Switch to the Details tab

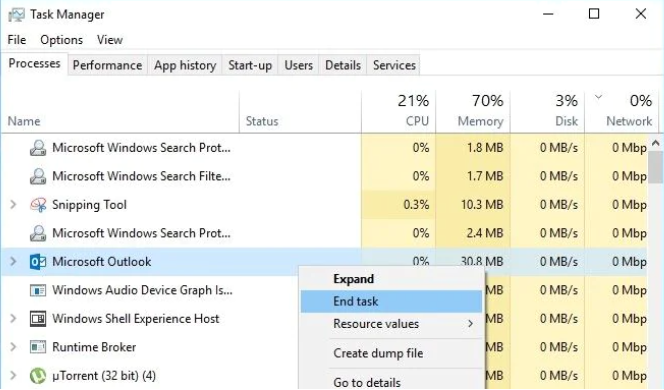pos(343,65)
